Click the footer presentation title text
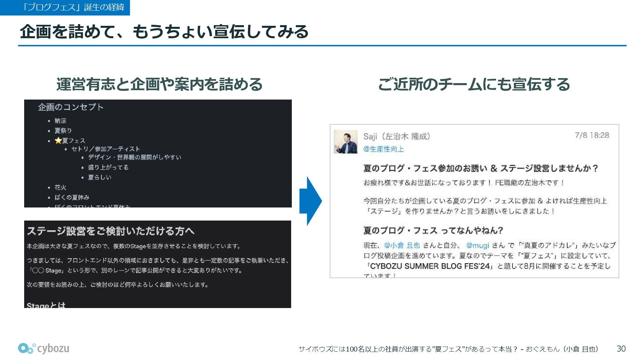Viewport: 644px width, 362px height. click(448, 349)
